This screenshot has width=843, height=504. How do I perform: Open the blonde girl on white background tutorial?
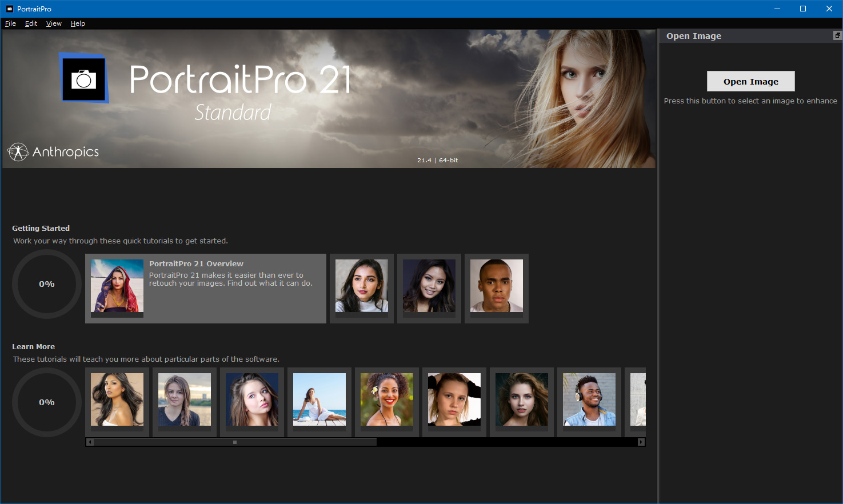[x=454, y=402]
